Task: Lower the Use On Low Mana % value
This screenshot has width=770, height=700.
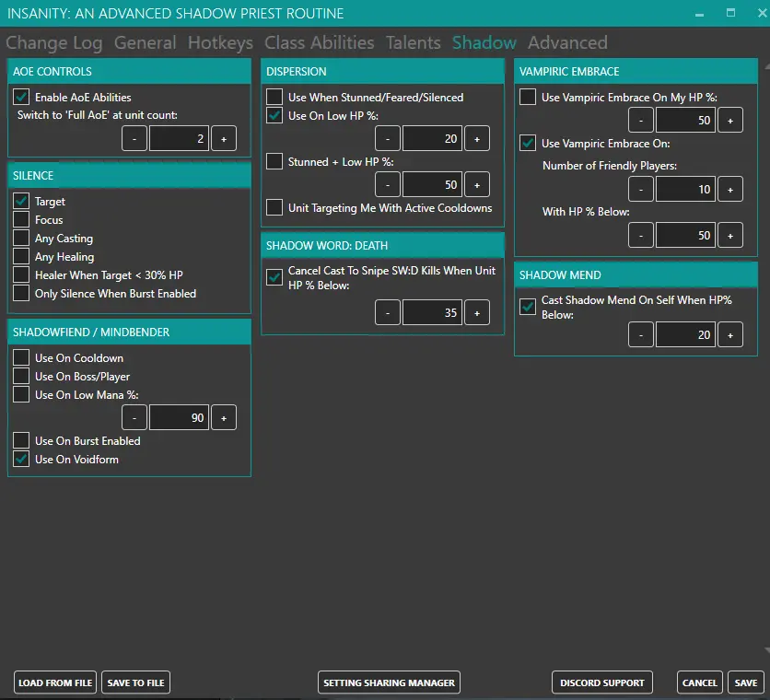Action: coord(134,417)
